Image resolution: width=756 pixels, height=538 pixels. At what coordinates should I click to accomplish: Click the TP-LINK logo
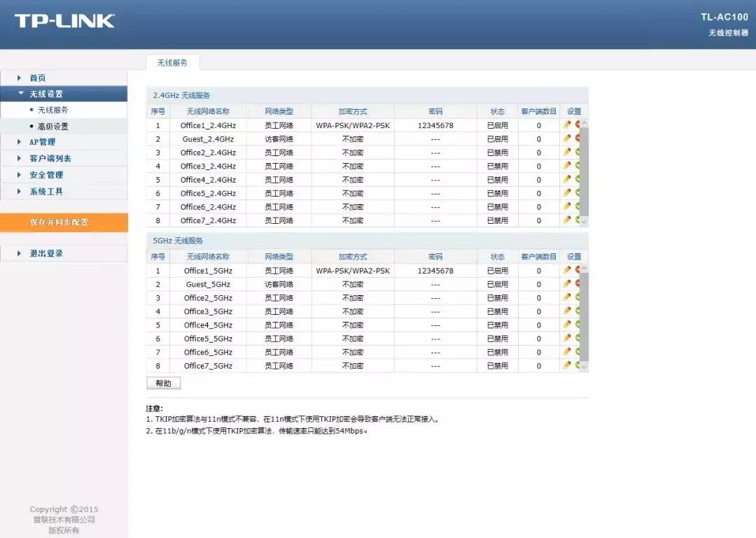pos(63,21)
